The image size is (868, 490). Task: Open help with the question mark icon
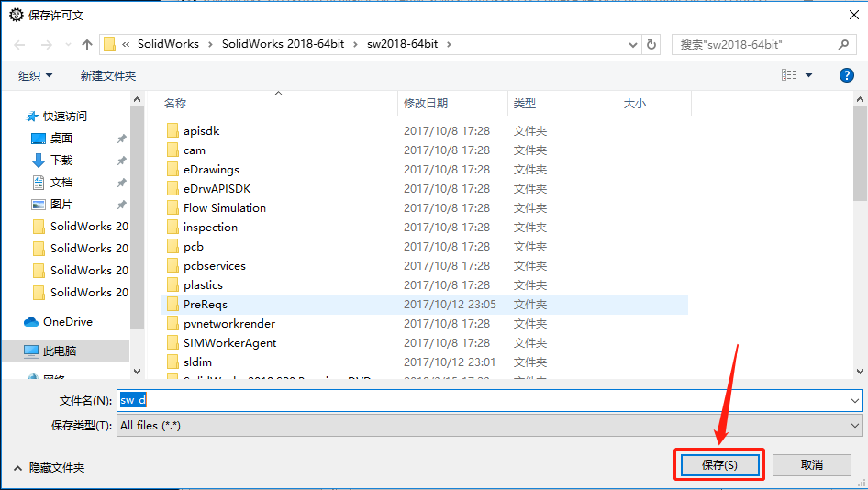pyautogui.click(x=846, y=75)
